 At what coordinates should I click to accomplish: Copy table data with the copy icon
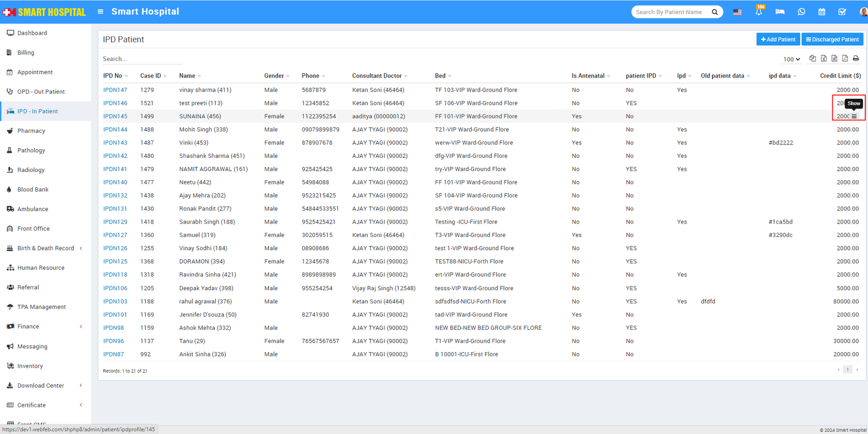(x=813, y=59)
